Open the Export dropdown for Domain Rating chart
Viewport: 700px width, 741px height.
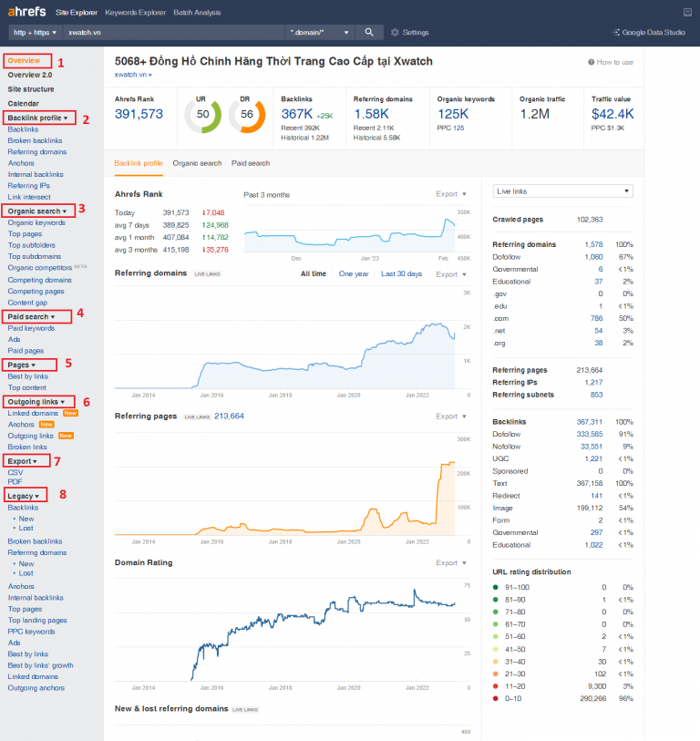pos(451,562)
